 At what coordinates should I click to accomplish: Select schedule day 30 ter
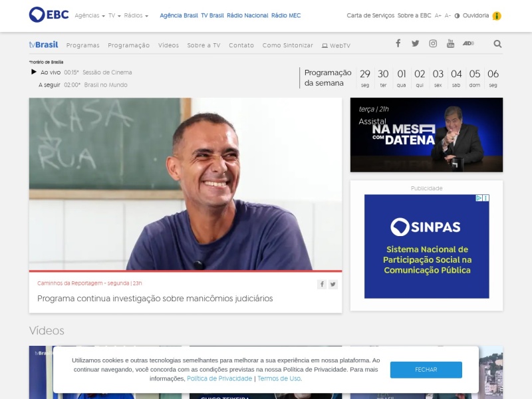(x=383, y=78)
